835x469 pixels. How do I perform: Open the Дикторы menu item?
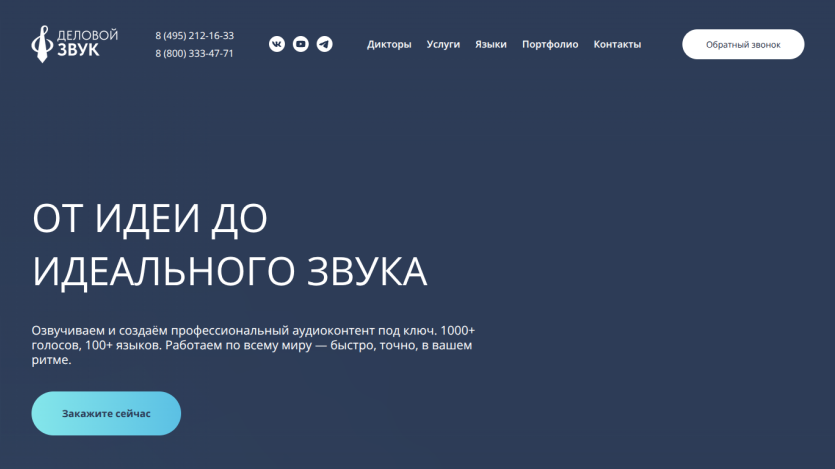pyautogui.click(x=389, y=44)
